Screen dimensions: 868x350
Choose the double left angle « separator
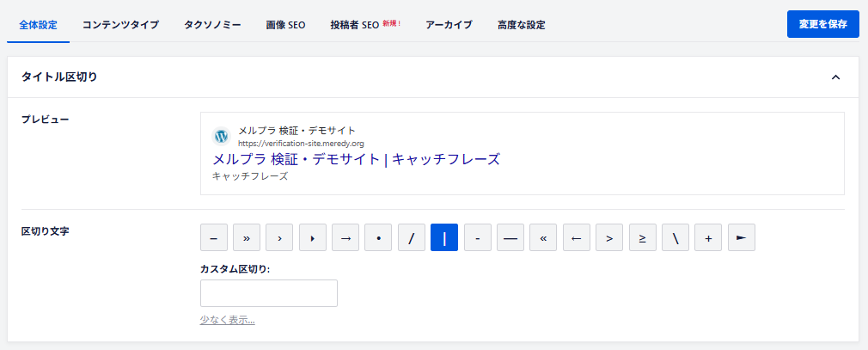point(543,237)
